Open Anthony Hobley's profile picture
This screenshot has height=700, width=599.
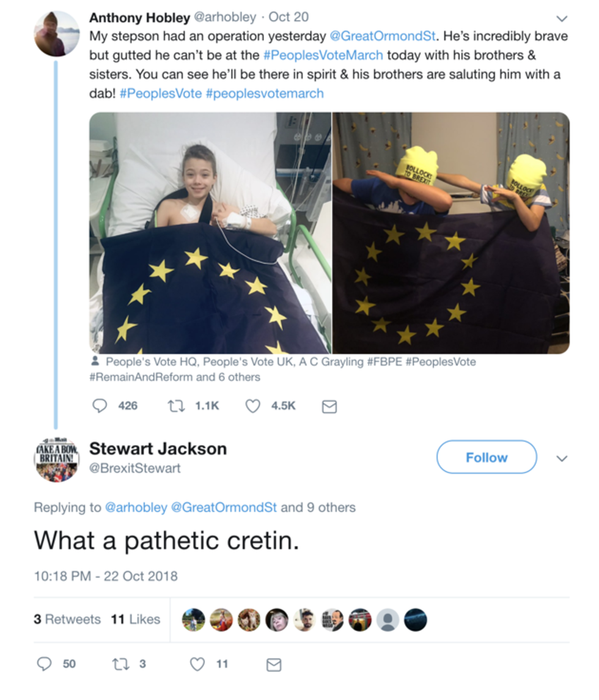57,34
